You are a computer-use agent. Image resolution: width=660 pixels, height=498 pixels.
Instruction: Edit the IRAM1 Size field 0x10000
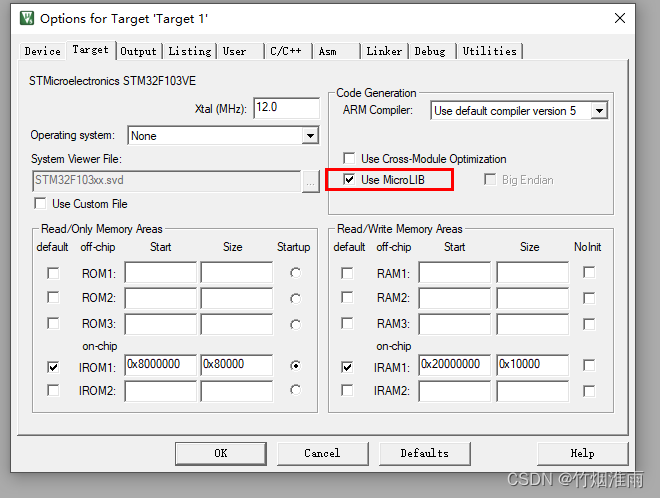pyautogui.click(x=532, y=365)
